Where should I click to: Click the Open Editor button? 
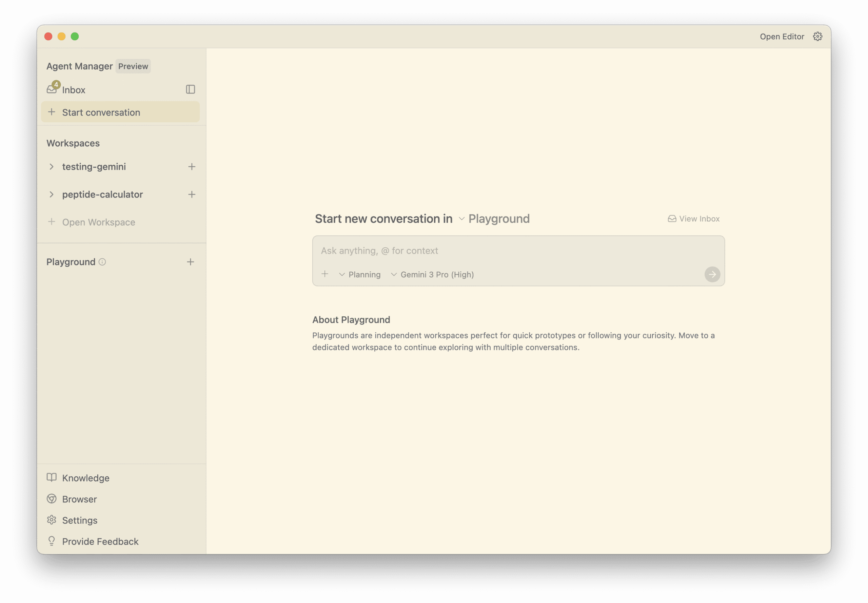(x=782, y=37)
